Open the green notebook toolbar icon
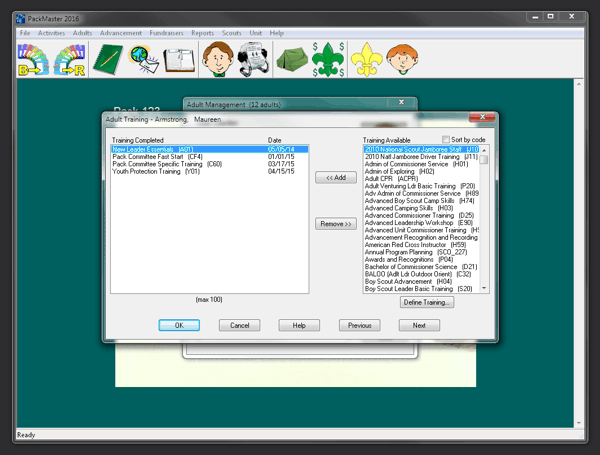 [108, 60]
